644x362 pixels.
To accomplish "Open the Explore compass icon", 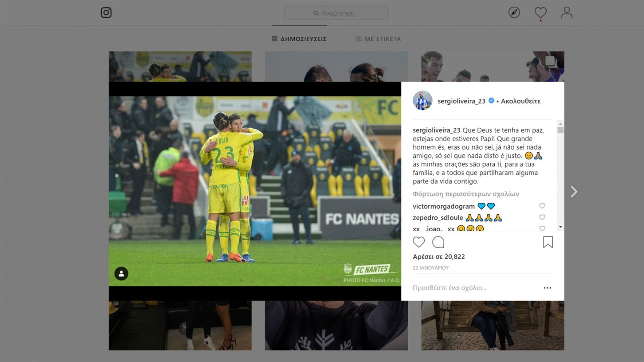I will [x=514, y=12].
